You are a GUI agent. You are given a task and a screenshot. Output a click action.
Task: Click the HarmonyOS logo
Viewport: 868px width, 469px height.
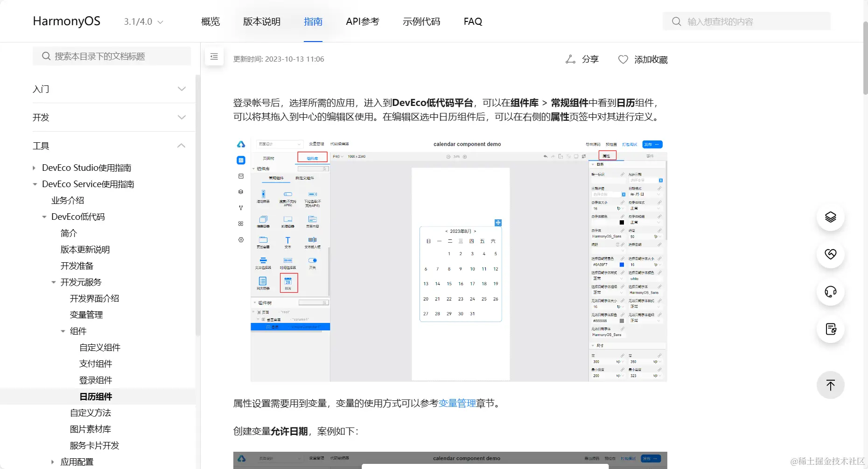(67, 21)
